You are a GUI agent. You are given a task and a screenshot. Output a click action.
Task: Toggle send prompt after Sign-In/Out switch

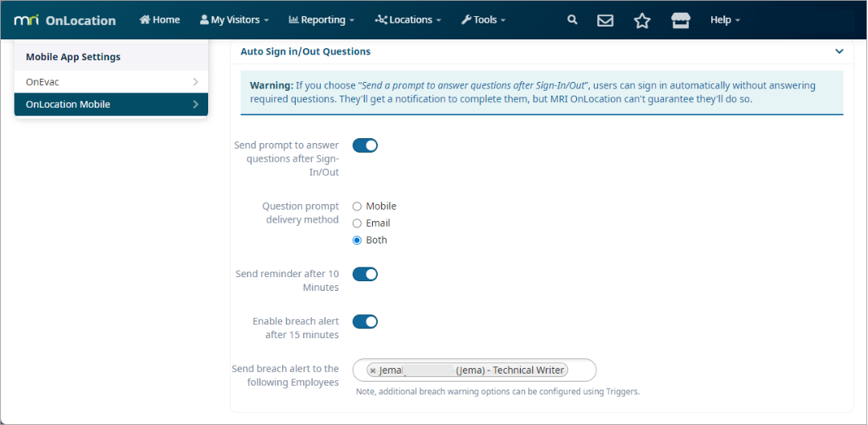pyautogui.click(x=365, y=145)
